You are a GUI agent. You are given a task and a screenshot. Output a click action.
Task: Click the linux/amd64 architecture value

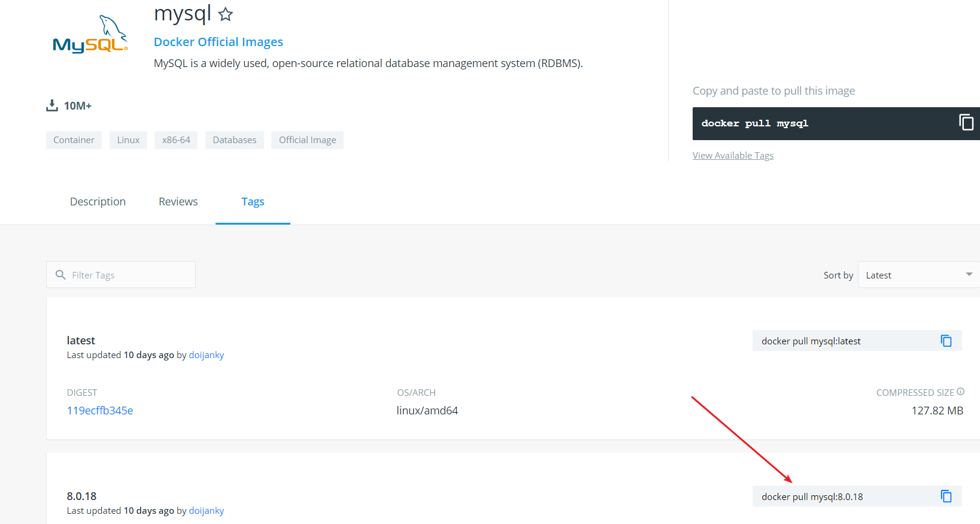[x=427, y=411]
